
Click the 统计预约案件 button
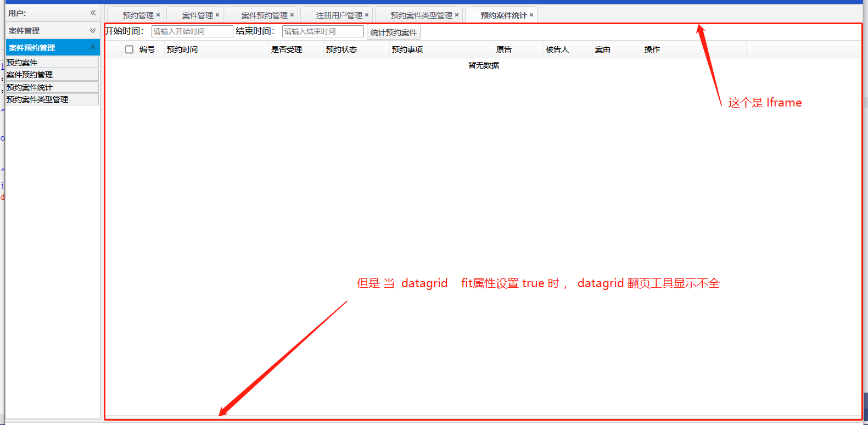[x=394, y=32]
